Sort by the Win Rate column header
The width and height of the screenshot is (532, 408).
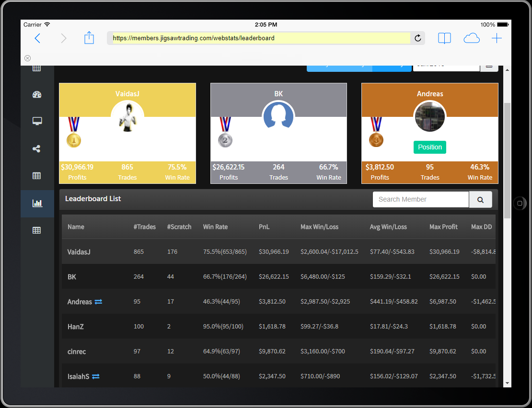[x=215, y=227]
